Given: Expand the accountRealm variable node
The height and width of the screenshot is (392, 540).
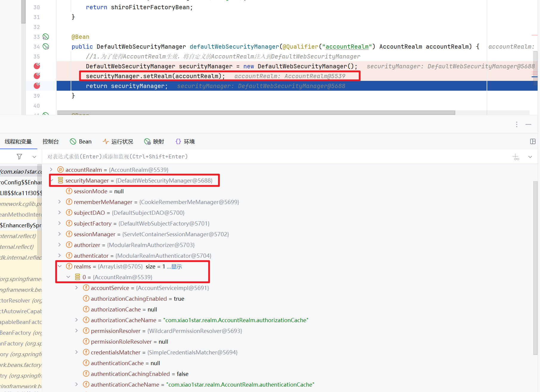Looking at the screenshot, I should 51,169.
